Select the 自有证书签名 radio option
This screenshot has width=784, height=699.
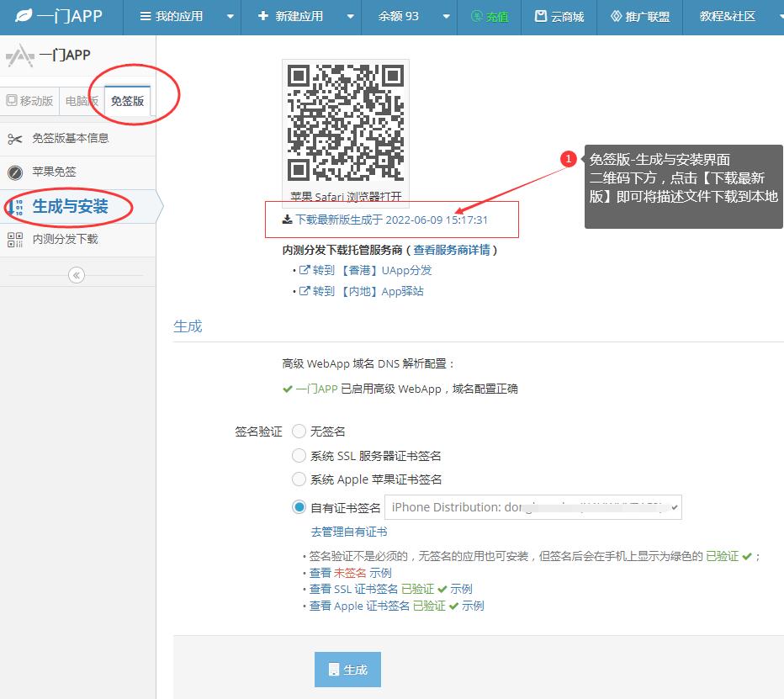(299, 507)
